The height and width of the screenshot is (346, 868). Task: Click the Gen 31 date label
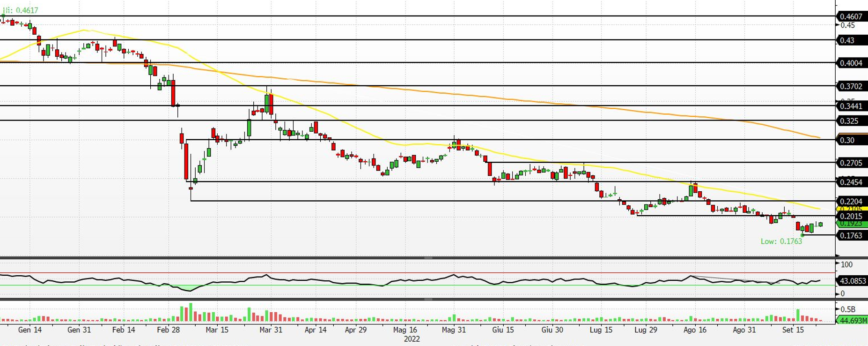tap(79, 330)
